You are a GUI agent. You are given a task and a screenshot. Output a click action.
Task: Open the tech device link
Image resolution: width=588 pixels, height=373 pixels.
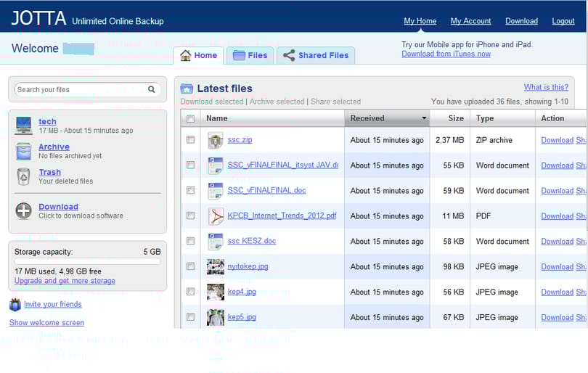(x=47, y=121)
